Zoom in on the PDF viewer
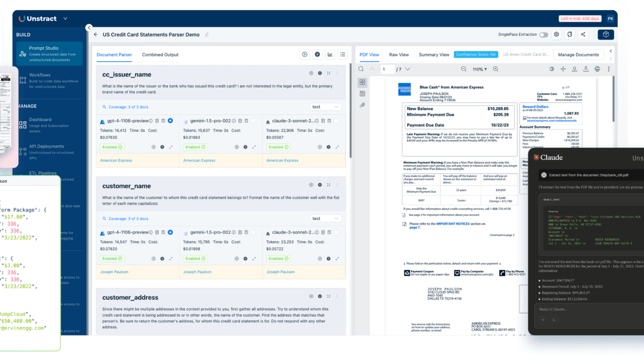644x358 pixels. click(495, 69)
